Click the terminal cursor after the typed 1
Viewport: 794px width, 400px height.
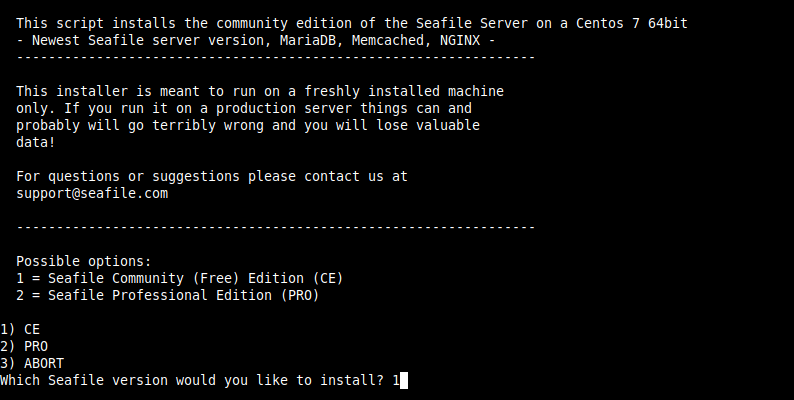tap(404, 380)
